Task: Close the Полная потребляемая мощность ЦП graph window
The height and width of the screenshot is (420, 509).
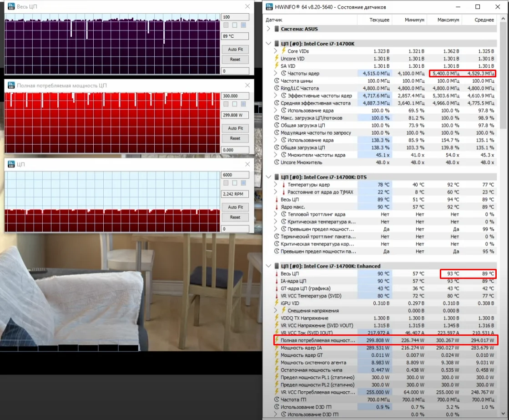Action: point(247,85)
